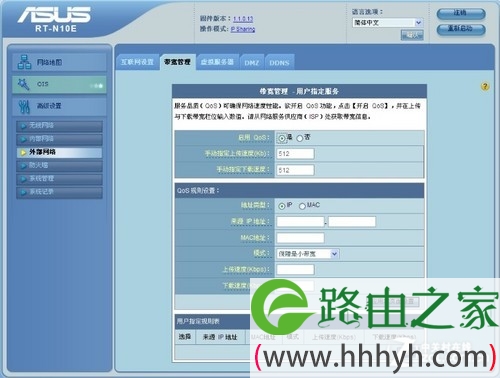Image resolution: width=500 pixels, height=378 pixels.
Task: Open 系统记录 in the sidebar menu
Action: point(59,192)
